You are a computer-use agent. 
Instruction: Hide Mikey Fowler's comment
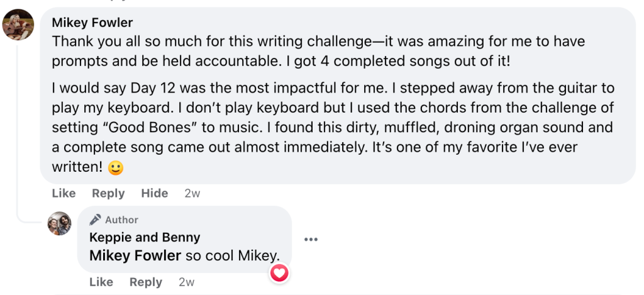(154, 193)
